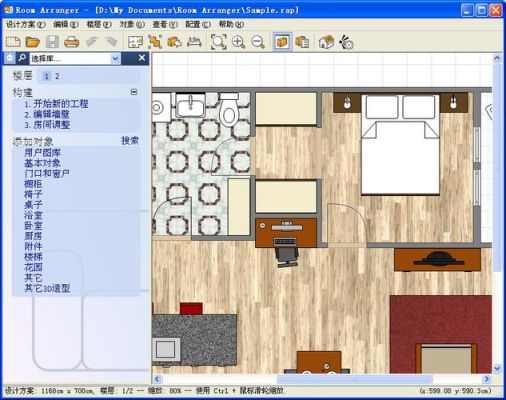Click the Zoom to fit icon
Screen dimensions: 506x400
(x=219, y=42)
